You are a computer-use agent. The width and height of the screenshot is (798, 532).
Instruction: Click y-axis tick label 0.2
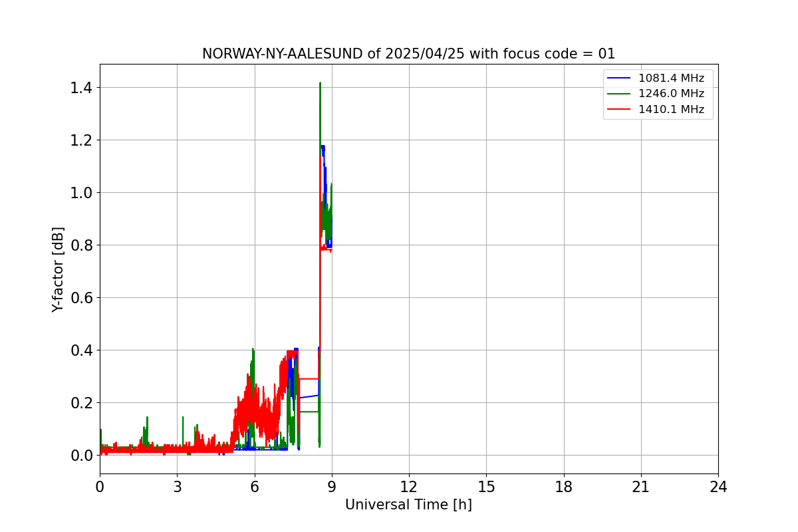click(x=81, y=403)
